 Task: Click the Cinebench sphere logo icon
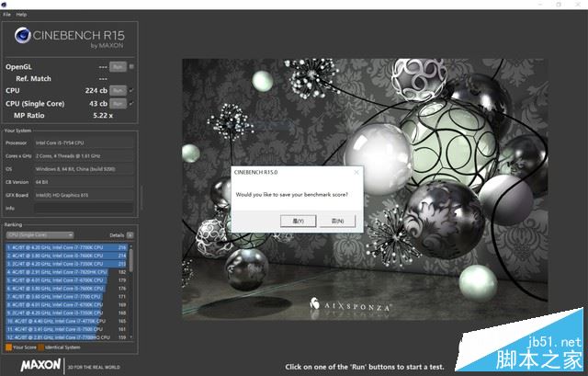click(x=22, y=36)
